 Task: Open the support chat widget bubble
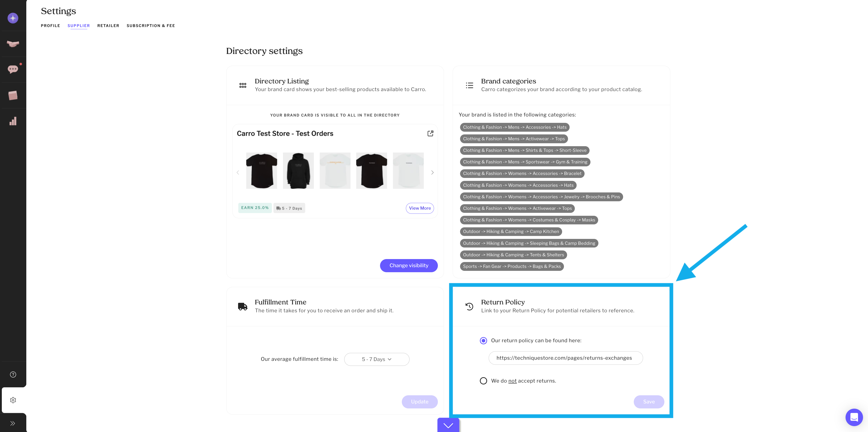tap(854, 417)
